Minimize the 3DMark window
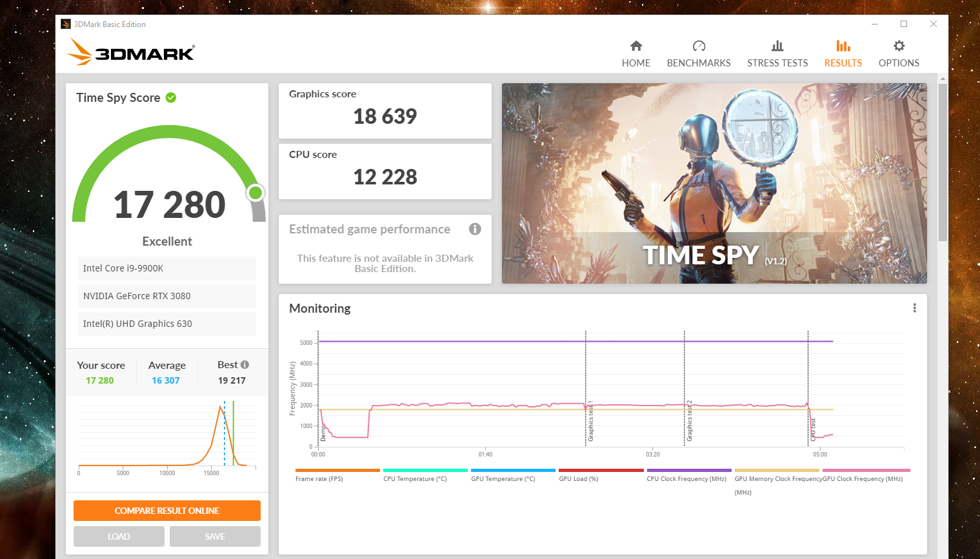 coord(875,24)
